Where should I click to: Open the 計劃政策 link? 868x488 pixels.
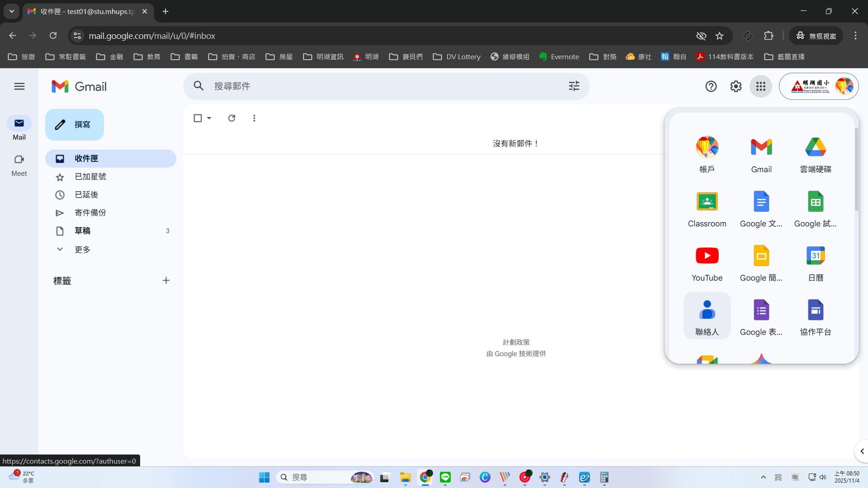pyautogui.click(x=516, y=342)
